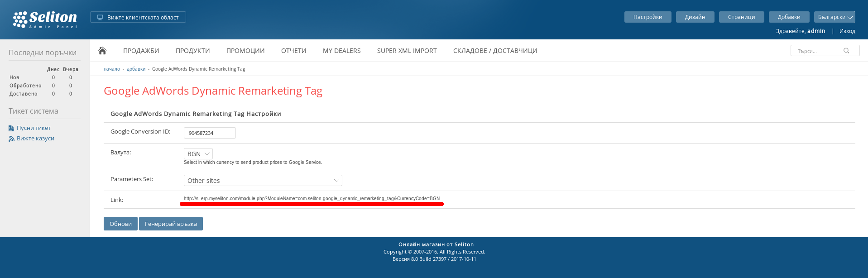Click the admin username link

(x=816, y=31)
